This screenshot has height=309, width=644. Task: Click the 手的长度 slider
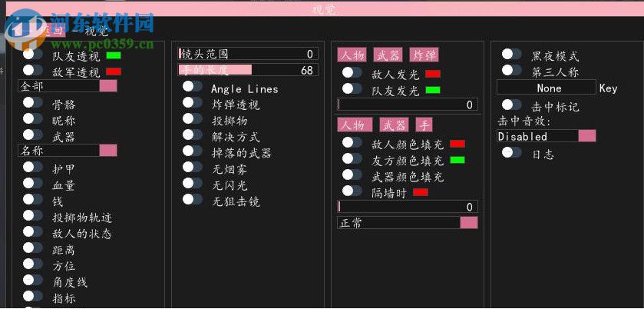pyautogui.click(x=248, y=70)
